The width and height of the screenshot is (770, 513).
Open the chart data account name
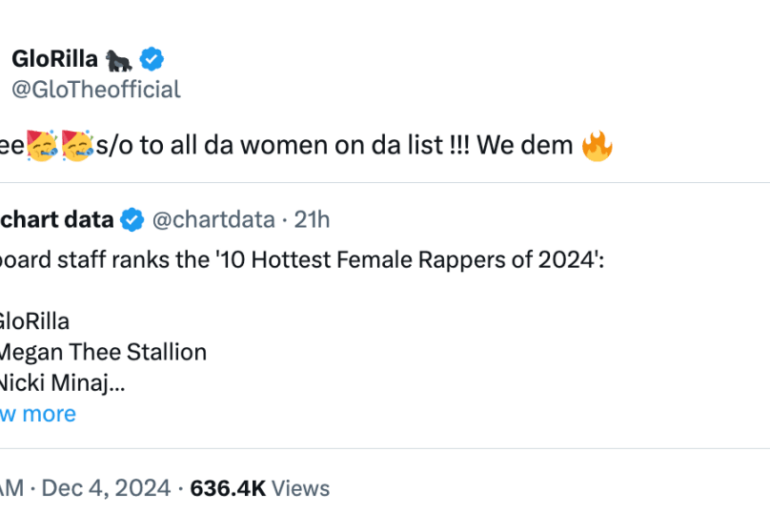tap(56, 219)
